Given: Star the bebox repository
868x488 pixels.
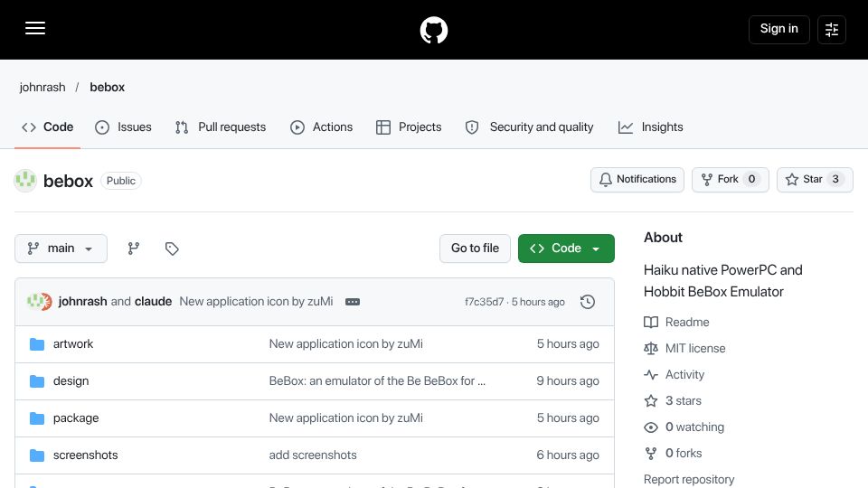Looking at the screenshot, I should pos(815,180).
